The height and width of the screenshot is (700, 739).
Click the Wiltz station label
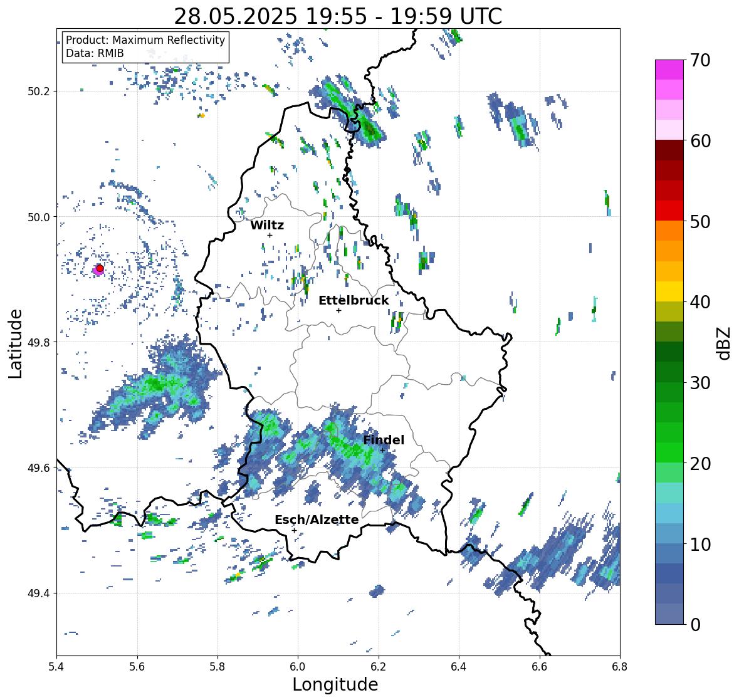coord(267,225)
